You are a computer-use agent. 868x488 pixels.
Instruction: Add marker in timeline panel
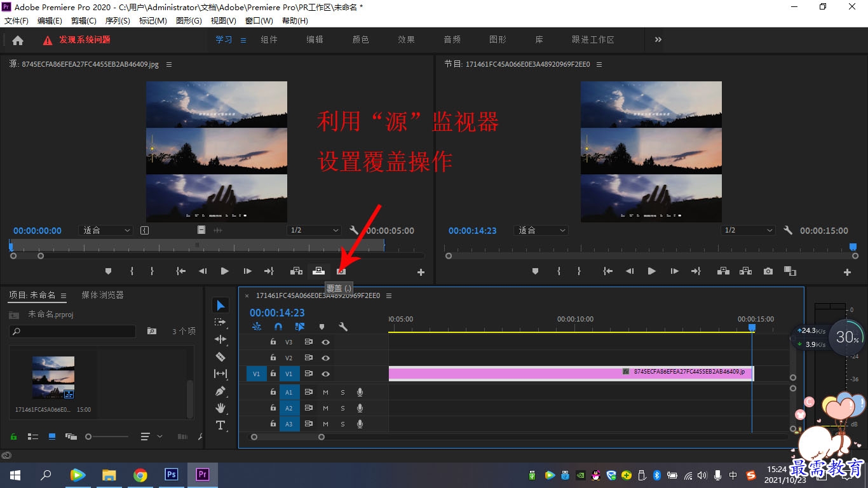click(x=322, y=327)
